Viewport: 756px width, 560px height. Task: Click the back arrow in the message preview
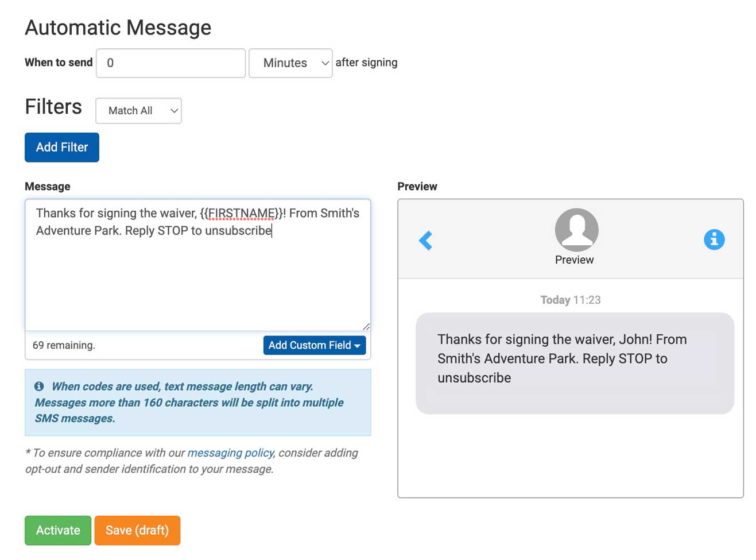click(426, 240)
